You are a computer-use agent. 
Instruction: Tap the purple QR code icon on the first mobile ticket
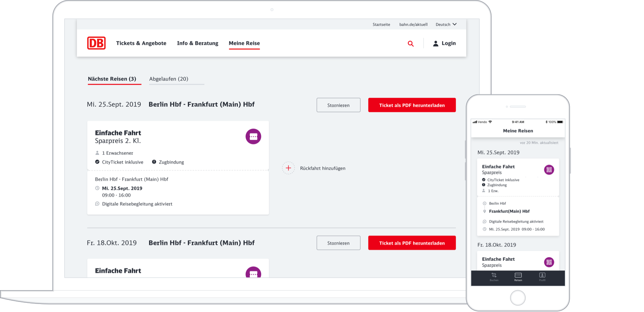coord(549,170)
